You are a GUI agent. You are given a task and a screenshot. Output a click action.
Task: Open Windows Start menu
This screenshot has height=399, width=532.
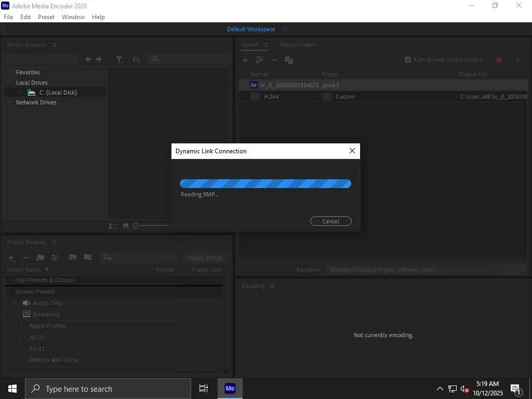coord(12,389)
